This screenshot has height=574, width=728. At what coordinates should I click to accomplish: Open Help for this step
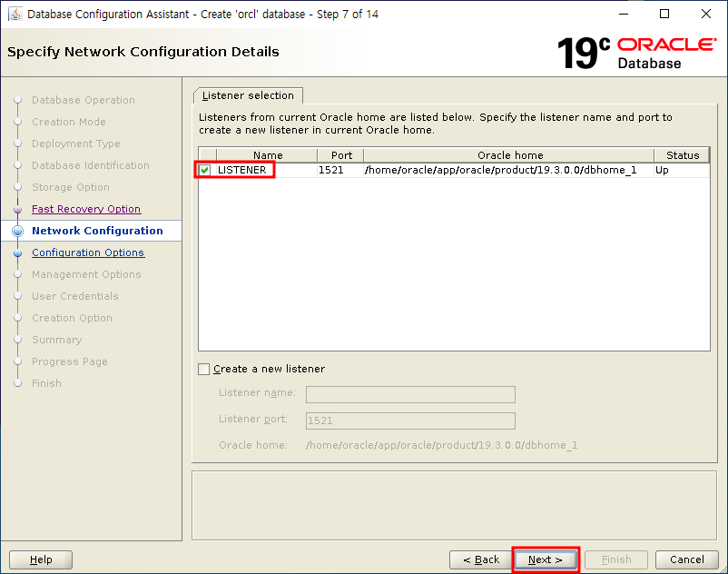(x=41, y=559)
